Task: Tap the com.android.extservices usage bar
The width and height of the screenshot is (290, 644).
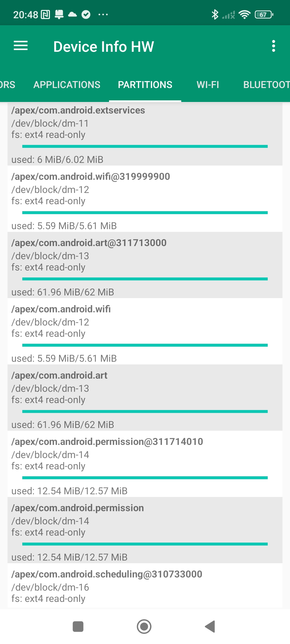Action: click(x=145, y=146)
